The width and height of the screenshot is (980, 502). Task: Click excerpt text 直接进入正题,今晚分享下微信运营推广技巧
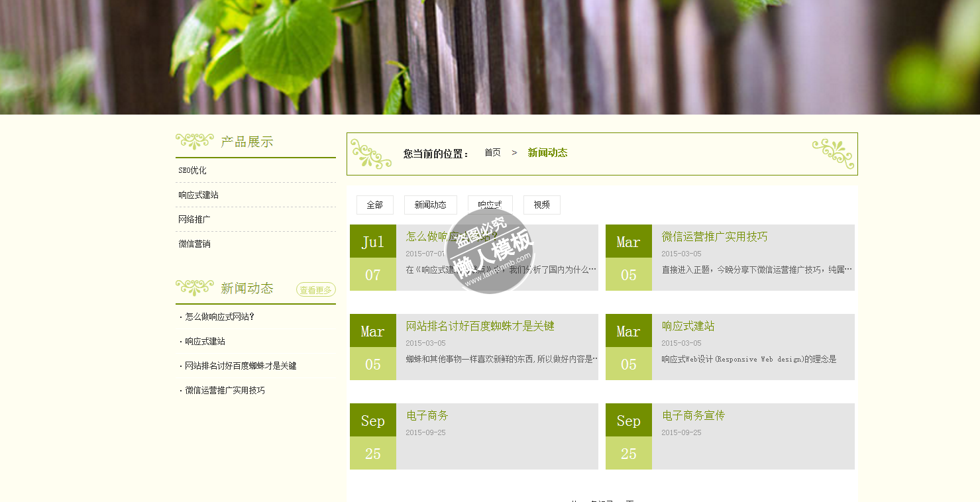pos(756,270)
